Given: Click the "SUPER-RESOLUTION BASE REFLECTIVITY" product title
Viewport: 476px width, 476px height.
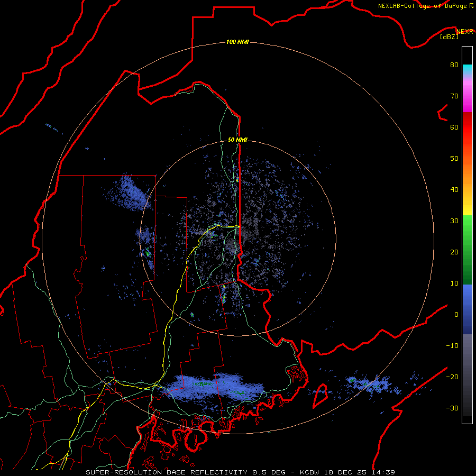Looking at the screenshot, I should 167,472.
